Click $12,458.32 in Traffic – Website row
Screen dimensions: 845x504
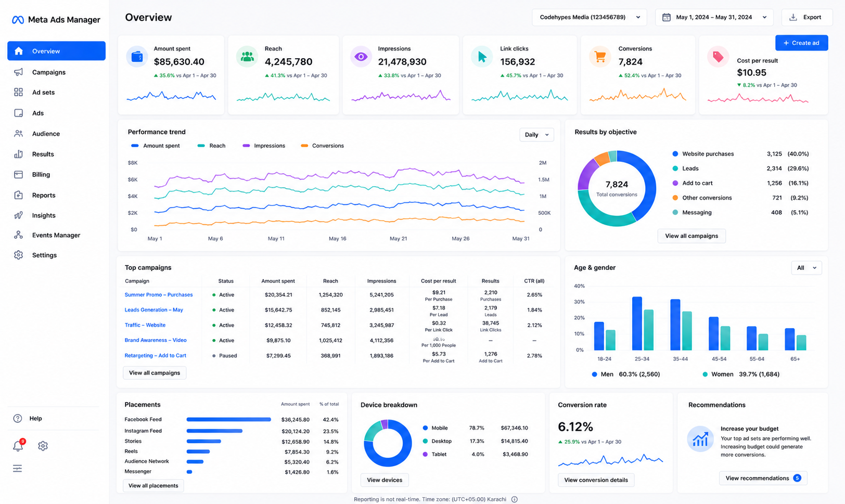pyautogui.click(x=278, y=325)
